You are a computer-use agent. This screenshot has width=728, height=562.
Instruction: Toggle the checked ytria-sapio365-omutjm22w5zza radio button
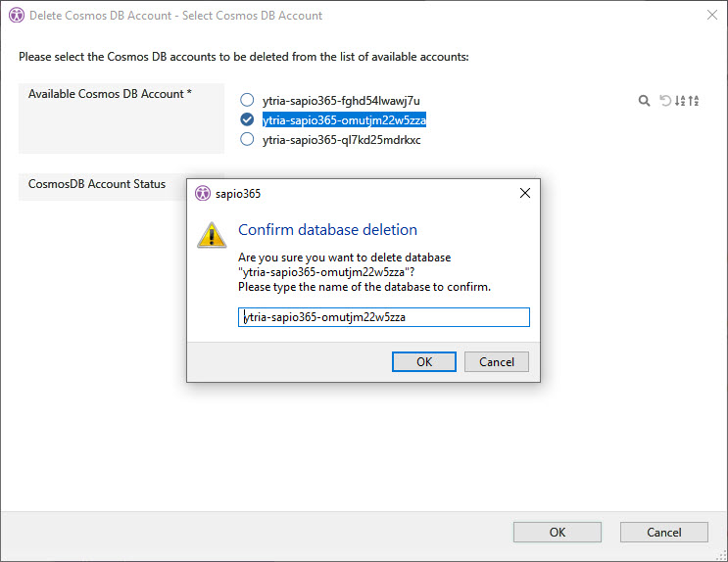pyautogui.click(x=247, y=119)
